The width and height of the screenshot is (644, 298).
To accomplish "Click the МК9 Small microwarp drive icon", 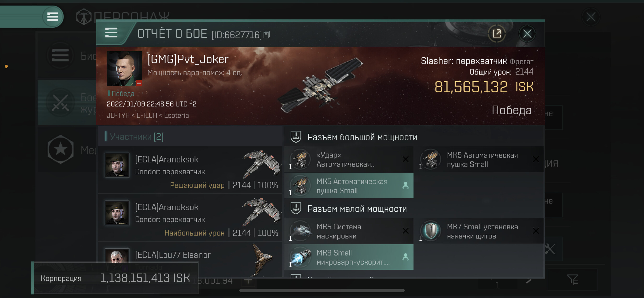I will tap(300, 257).
